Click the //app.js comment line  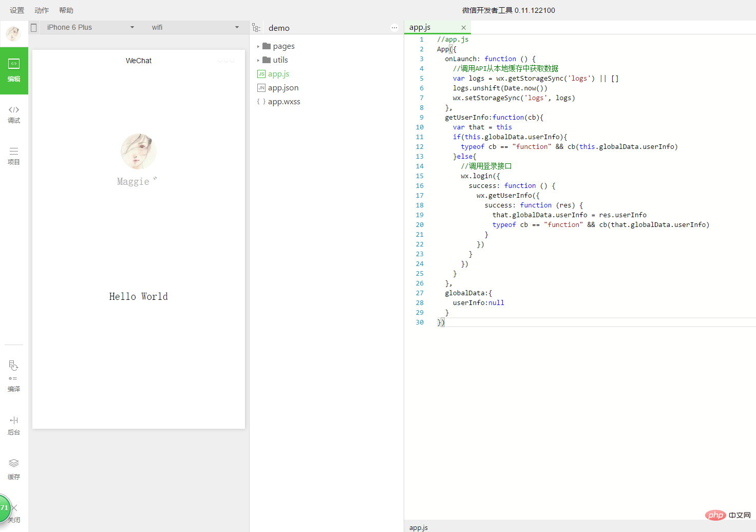(x=452, y=39)
